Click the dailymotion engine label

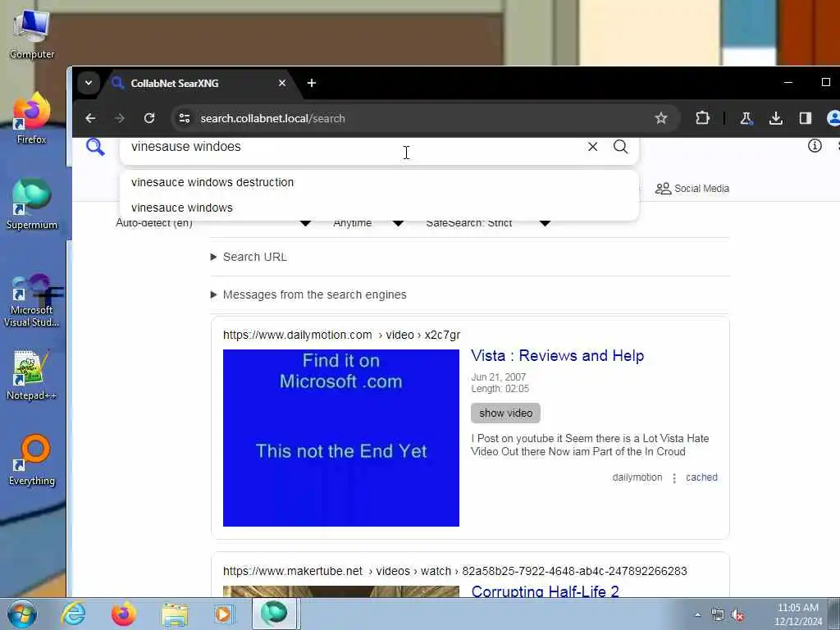[x=637, y=477]
